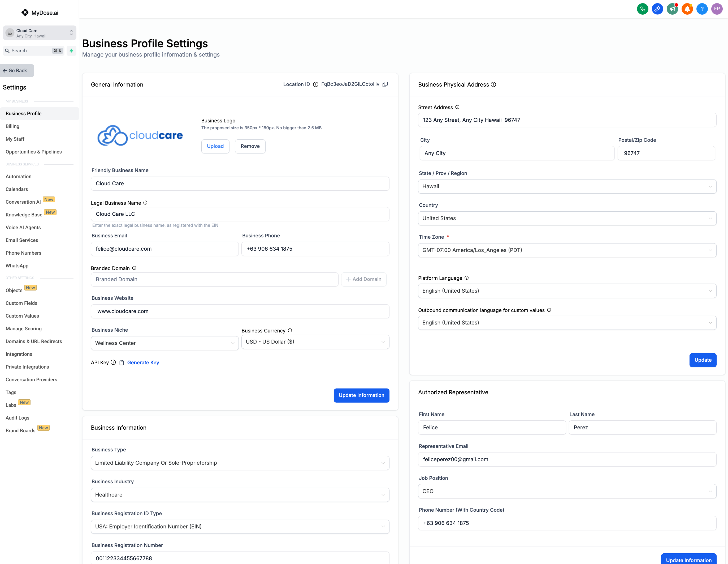Copy the Location ID with copy icon
Screen dimensions: 728x564
pos(385,84)
